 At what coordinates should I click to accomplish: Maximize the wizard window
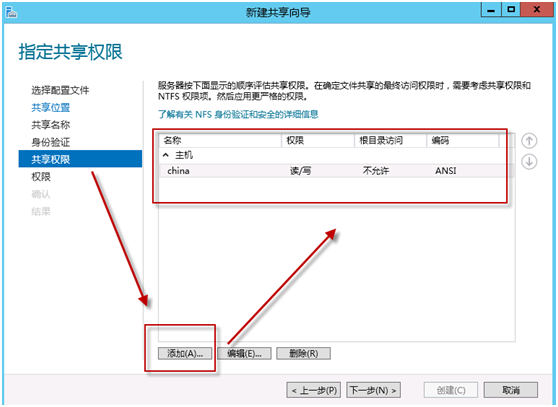pos(511,10)
